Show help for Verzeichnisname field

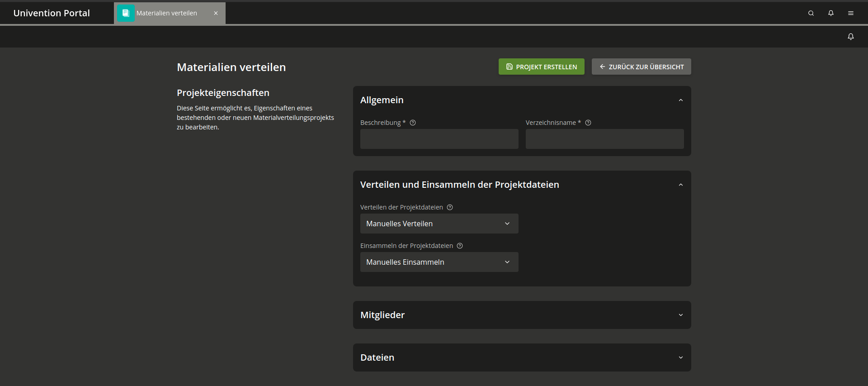tap(588, 123)
